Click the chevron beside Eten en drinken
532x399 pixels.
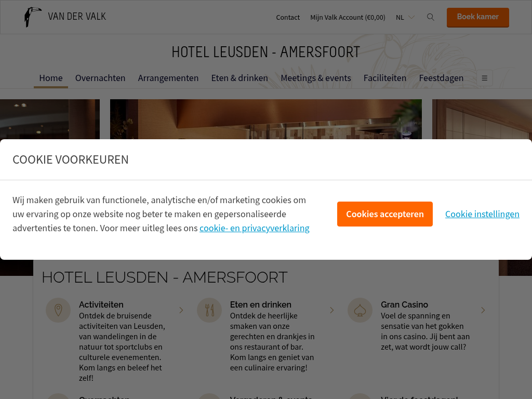pos(332,310)
